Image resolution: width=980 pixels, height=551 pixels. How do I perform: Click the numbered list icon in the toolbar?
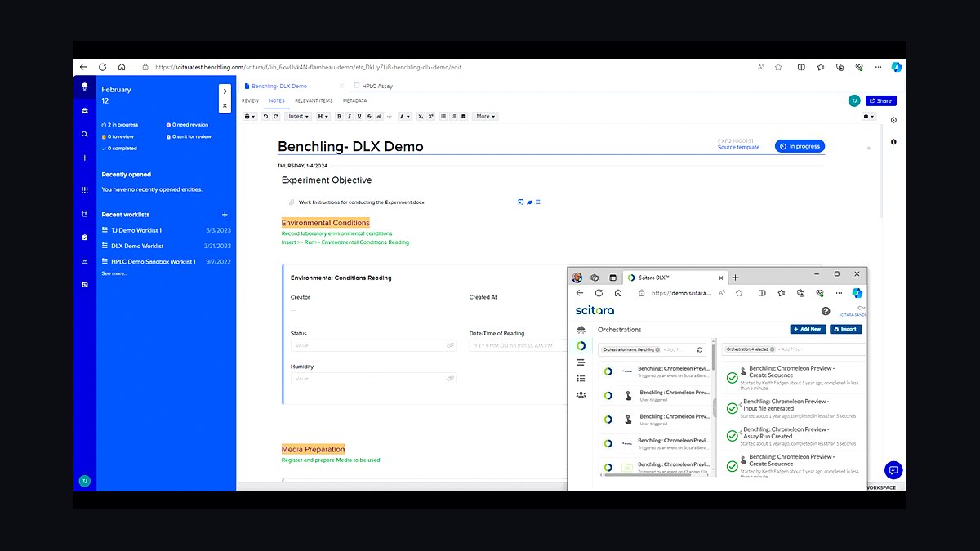(x=453, y=117)
